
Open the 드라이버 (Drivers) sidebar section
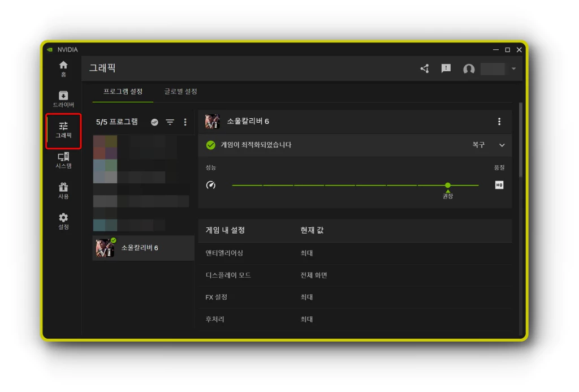[x=63, y=99]
